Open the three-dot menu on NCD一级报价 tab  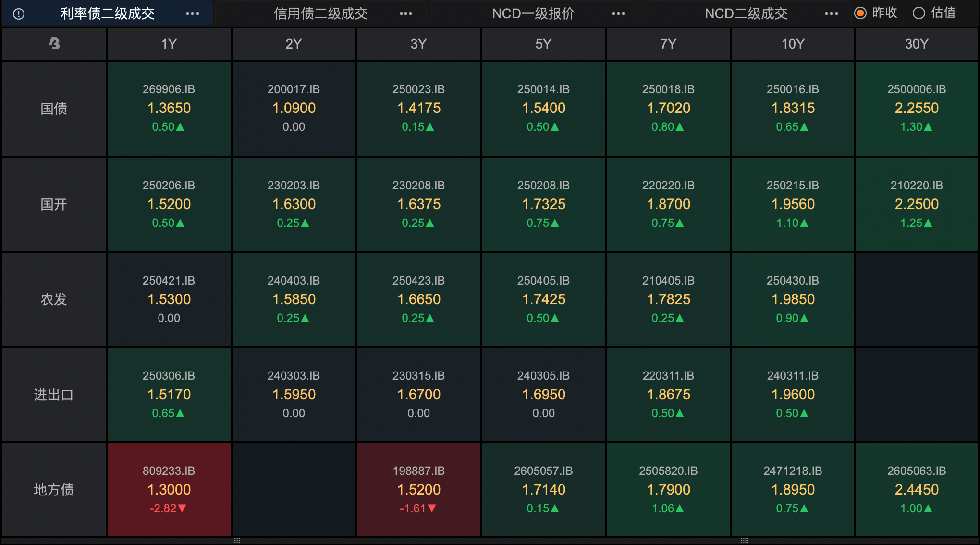click(618, 14)
